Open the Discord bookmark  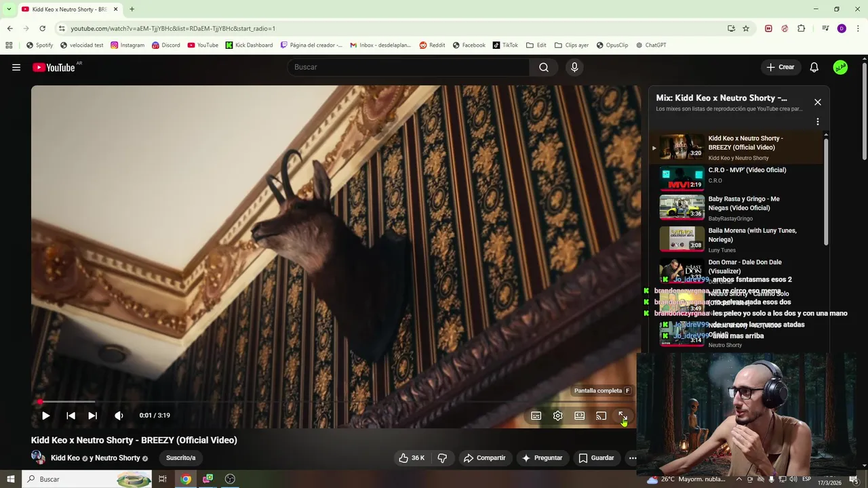166,45
